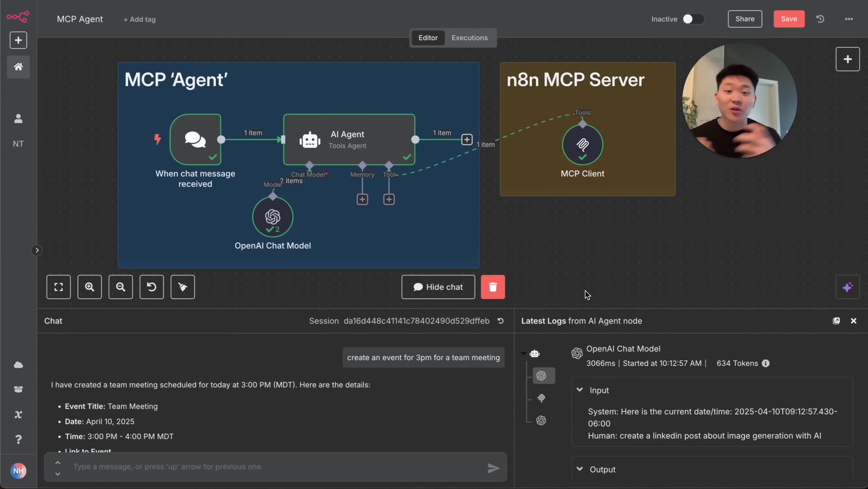The height and width of the screenshot is (489, 868).
Task: Zoom out the canvas
Action: tap(120, 287)
